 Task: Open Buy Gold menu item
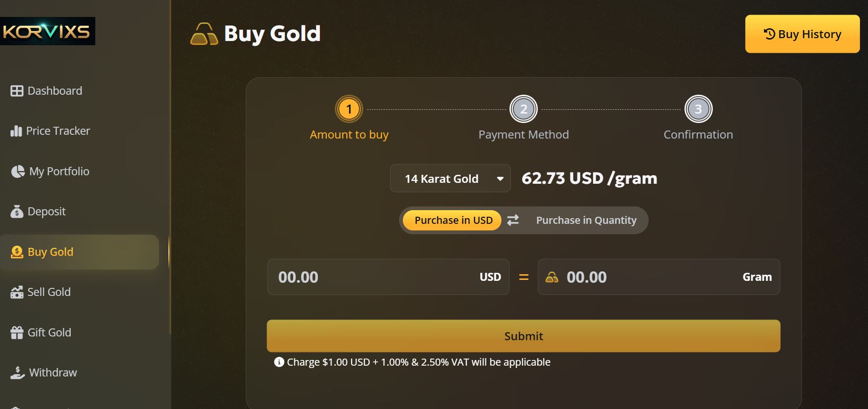[79, 252]
